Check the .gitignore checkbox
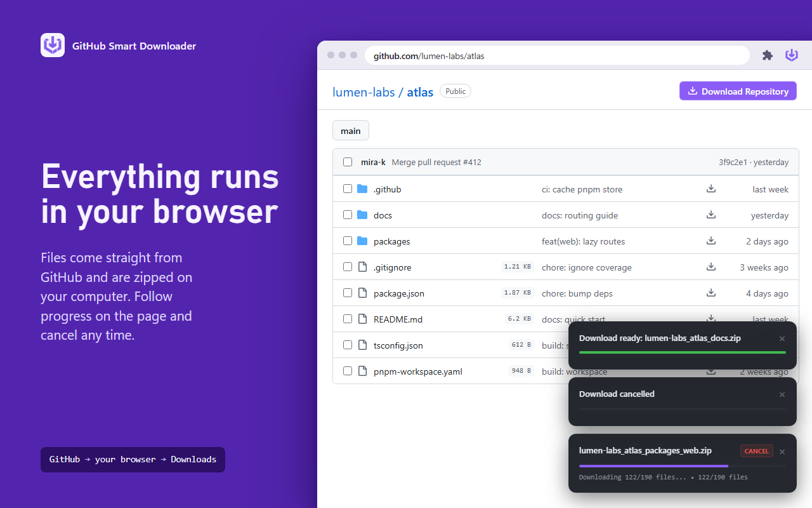This screenshot has width=812, height=508. (348, 267)
